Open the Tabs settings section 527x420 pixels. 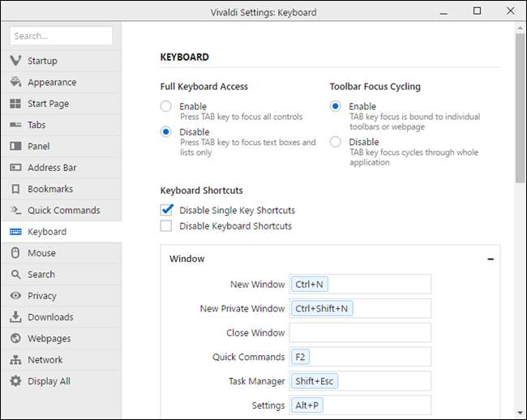coord(36,125)
